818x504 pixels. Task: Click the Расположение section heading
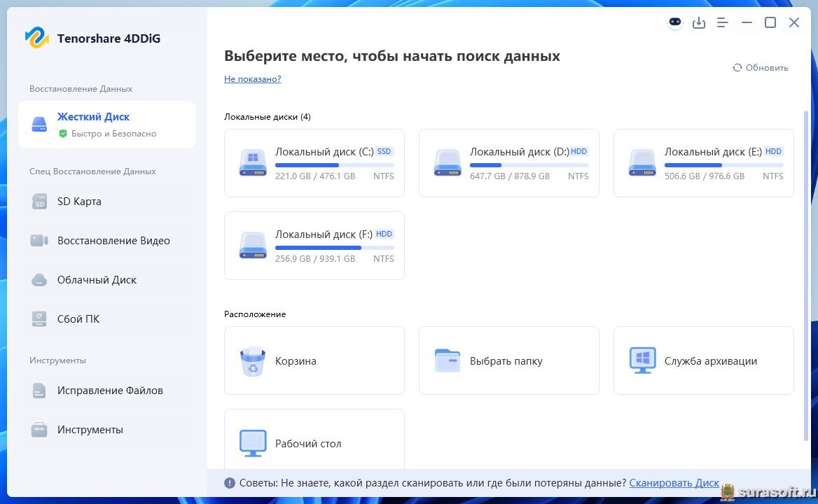point(255,314)
